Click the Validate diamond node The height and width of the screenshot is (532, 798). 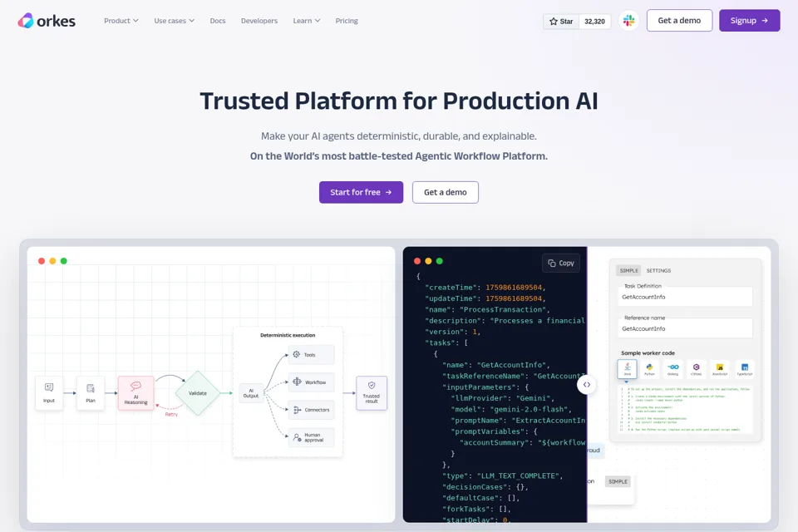(x=198, y=393)
